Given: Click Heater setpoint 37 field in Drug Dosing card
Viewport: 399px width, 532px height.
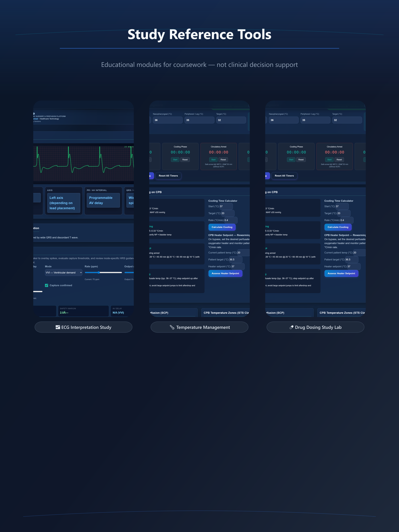Looking at the screenshot, I should coord(354,266).
